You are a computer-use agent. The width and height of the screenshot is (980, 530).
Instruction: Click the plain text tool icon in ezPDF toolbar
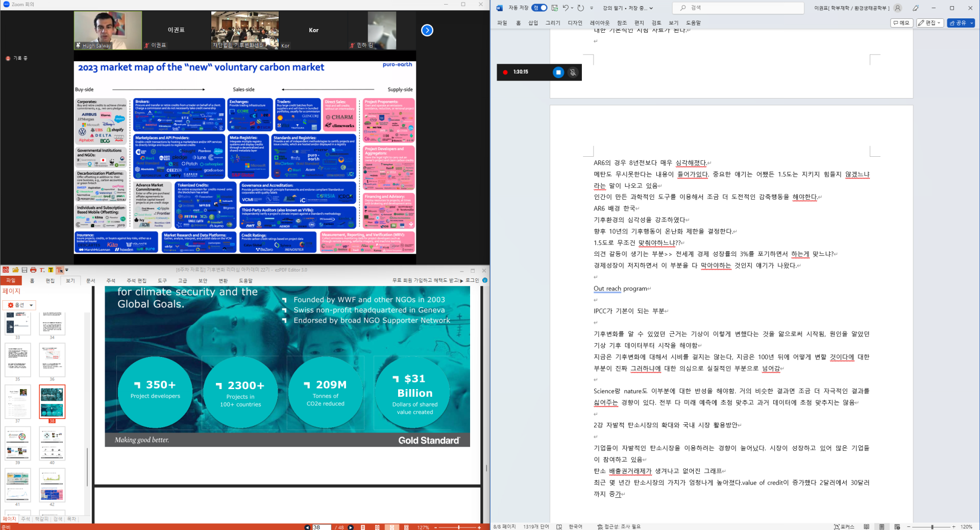point(42,270)
